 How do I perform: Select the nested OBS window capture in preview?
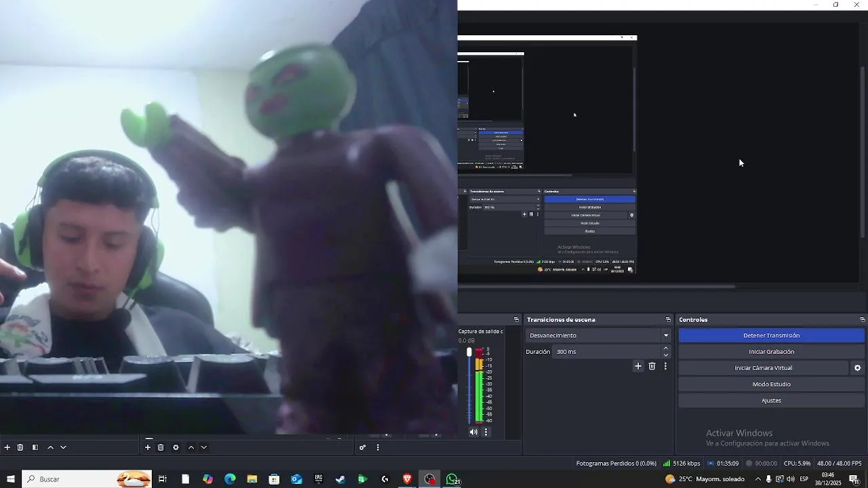pos(547,155)
